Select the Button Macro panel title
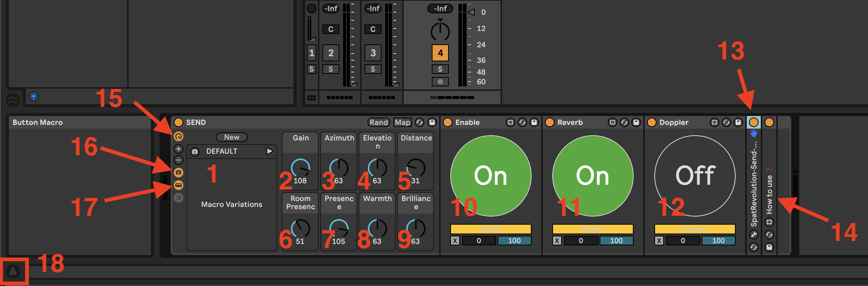 pos(38,122)
